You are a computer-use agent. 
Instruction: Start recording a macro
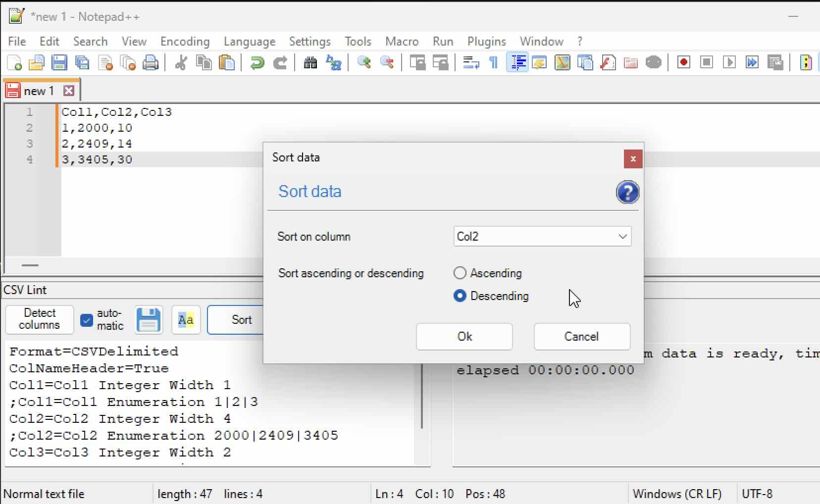pyautogui.click(x=683, y=62)
